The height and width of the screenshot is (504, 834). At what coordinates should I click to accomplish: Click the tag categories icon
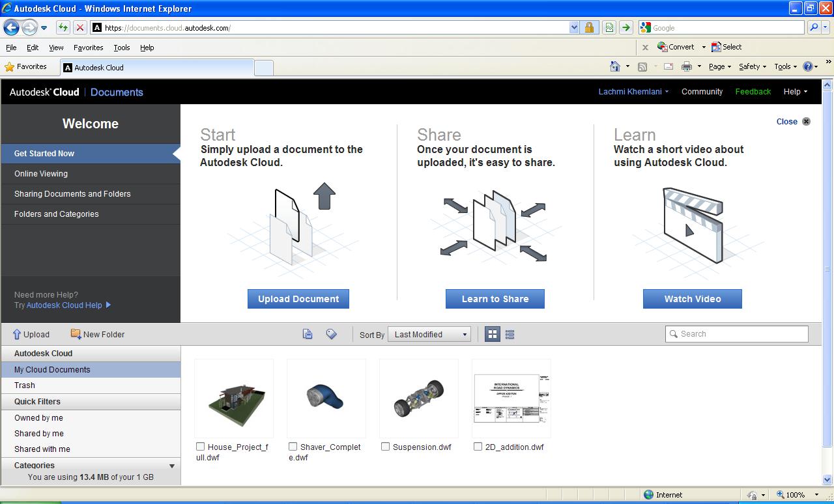coord(332,334)
